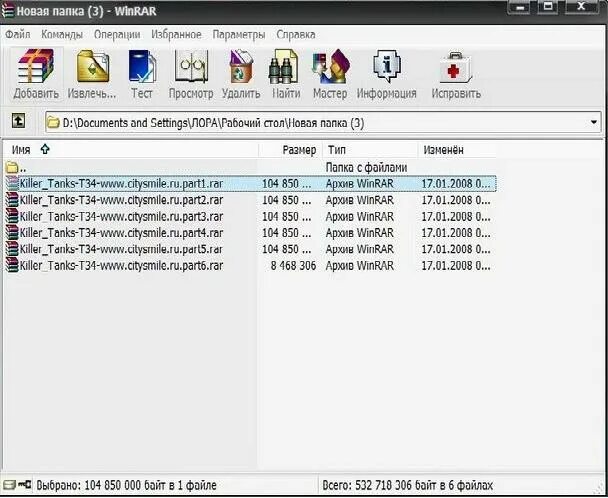Click the Извлечь (Extract) toolbar icon
This screenshot has width=608, height=498.
[x=93, y=66]
